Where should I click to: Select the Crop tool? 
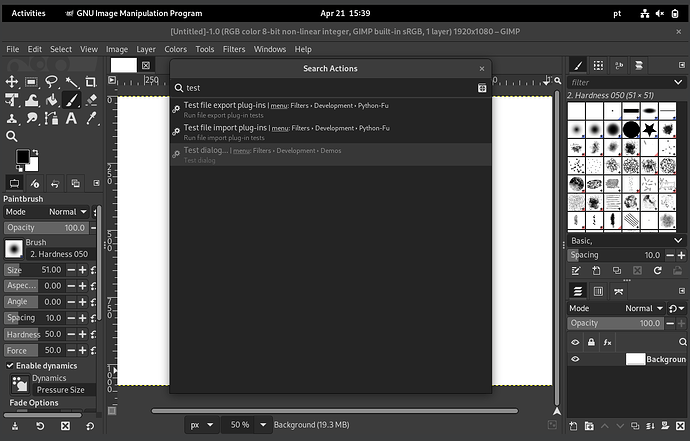(91, 82)
